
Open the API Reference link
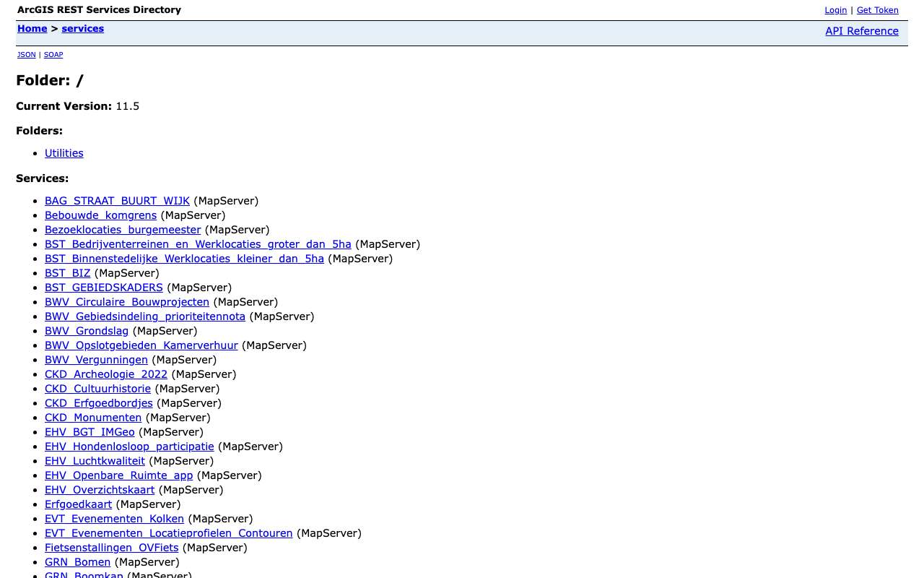click(862, 31)
